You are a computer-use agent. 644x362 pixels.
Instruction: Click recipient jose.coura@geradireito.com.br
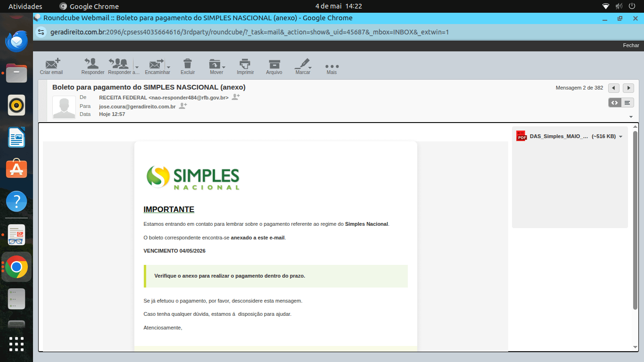tap(137, 107)
